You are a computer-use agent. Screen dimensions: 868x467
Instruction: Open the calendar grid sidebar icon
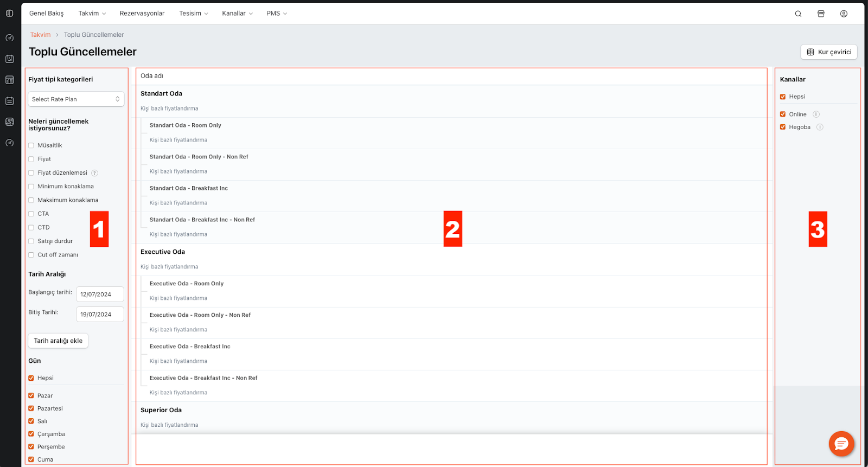pos(9,80)
